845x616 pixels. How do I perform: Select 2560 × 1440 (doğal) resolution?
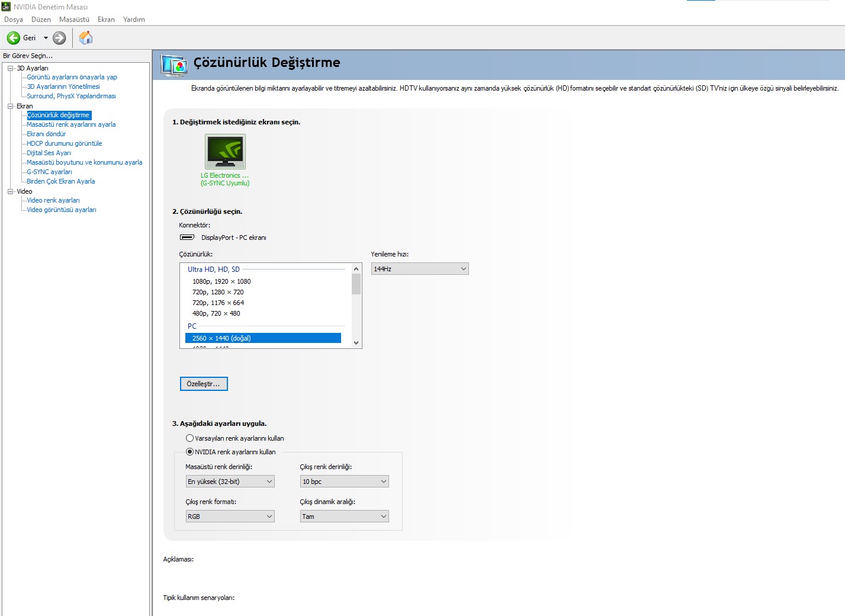(263, 338)
